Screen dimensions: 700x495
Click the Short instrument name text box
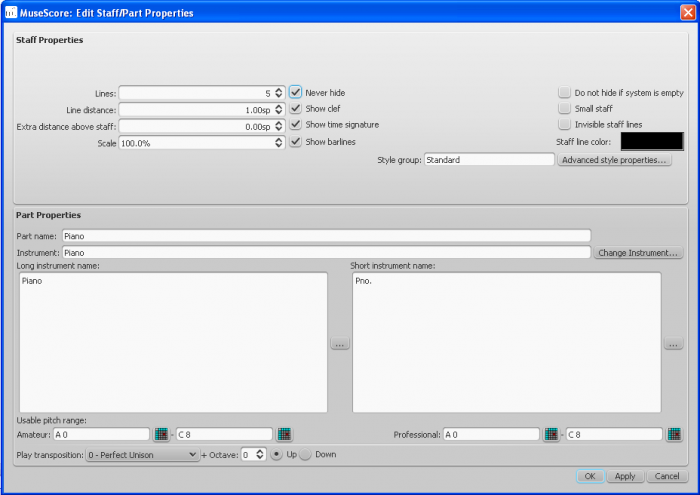pyautogui.click(x=507, y=342)
